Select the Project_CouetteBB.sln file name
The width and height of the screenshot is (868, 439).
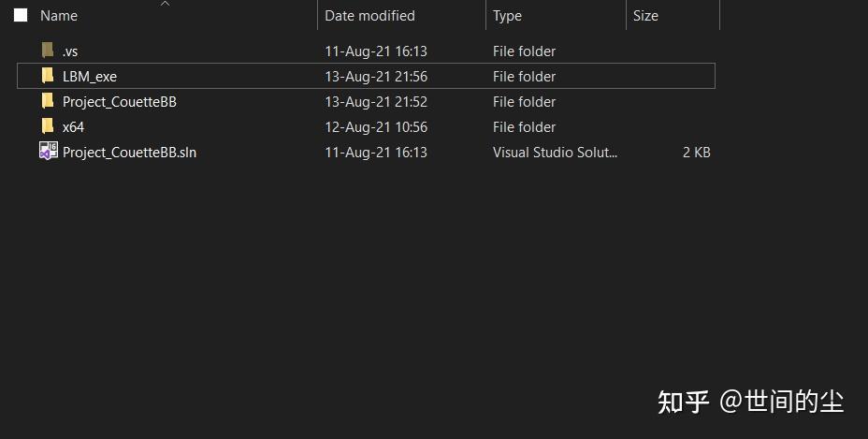click(129, 153)
